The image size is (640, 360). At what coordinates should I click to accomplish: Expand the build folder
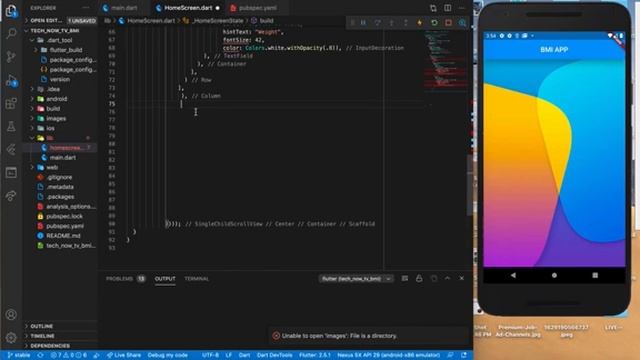coord(60,109)
